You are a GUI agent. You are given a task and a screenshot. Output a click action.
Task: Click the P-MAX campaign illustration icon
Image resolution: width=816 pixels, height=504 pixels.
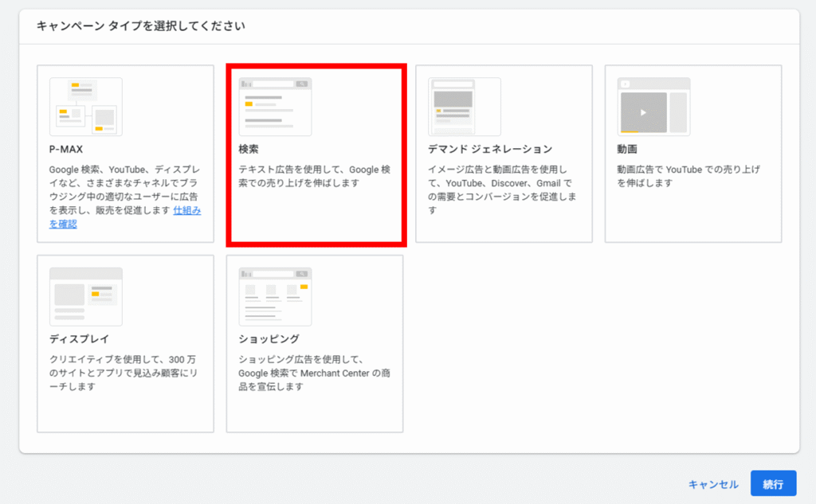pos(86,107)
